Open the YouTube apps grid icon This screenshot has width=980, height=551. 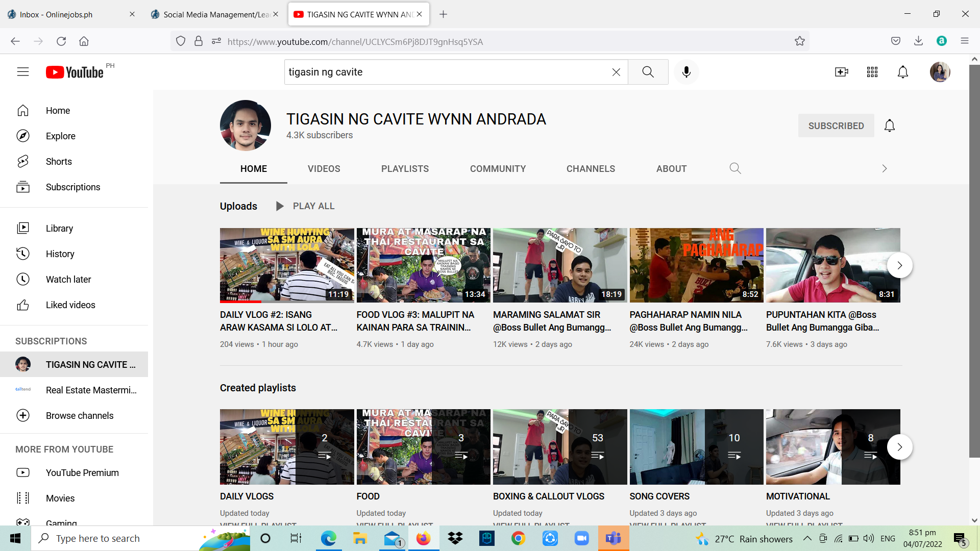[872, 72]
